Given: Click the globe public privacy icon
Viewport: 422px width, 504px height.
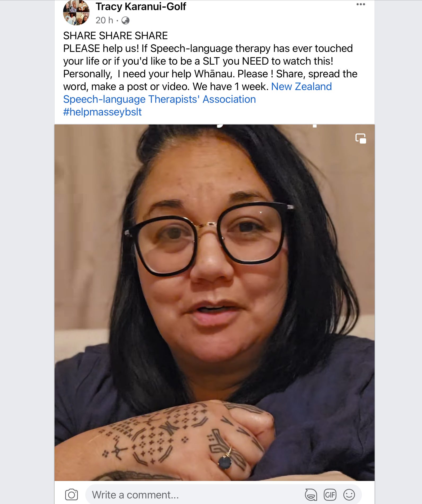Looking at the screenshot, I should tap(125, 20).
